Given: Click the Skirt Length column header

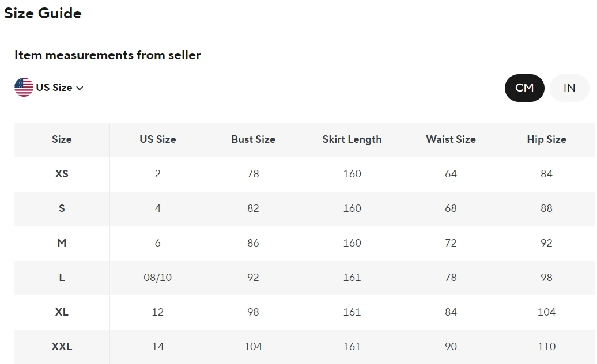Looking at the screenshot, I should pyautogui.click(x=352, y=139).
